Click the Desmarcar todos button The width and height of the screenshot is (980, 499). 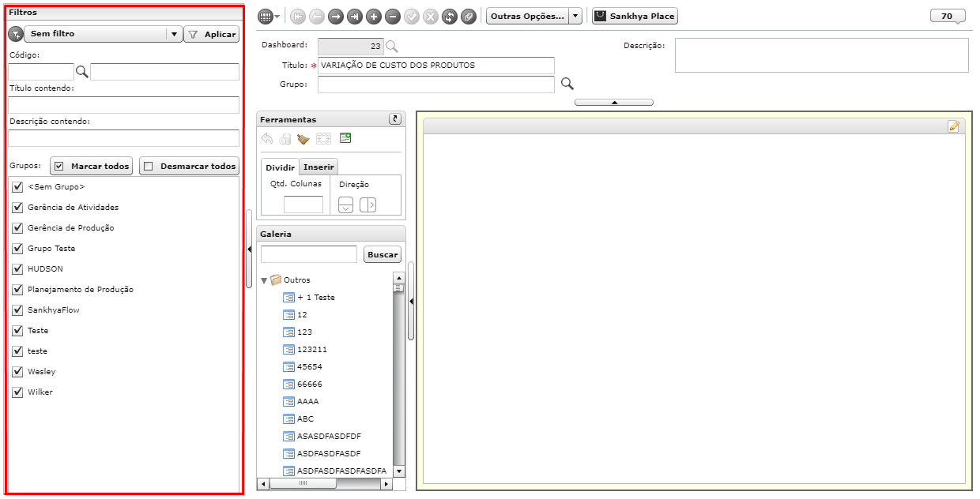coord(189,167)
